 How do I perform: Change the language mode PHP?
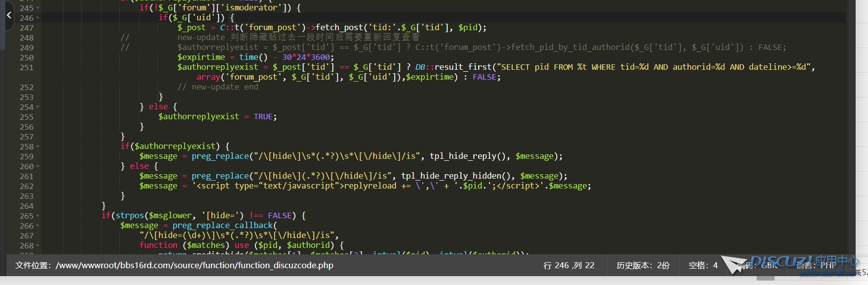pyautogui.click(x=817, y=265)
